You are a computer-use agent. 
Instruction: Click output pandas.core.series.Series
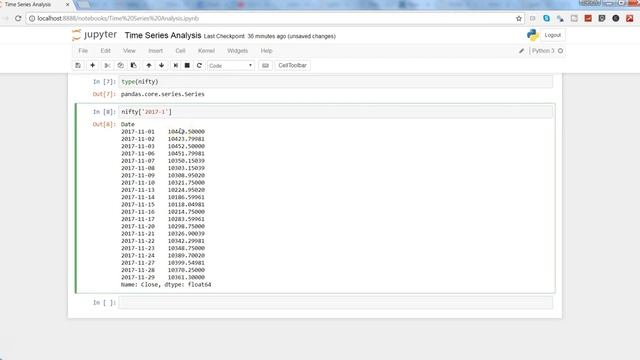(162, 94)
